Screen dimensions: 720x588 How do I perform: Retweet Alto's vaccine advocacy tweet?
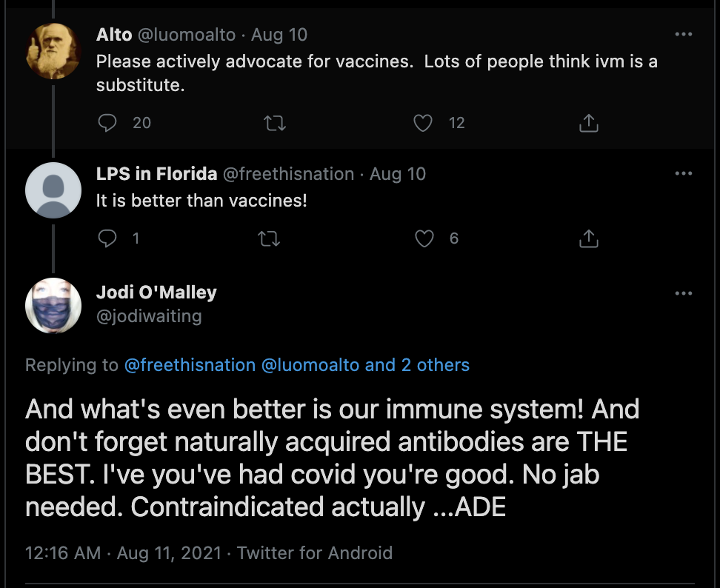coord(275,123)
